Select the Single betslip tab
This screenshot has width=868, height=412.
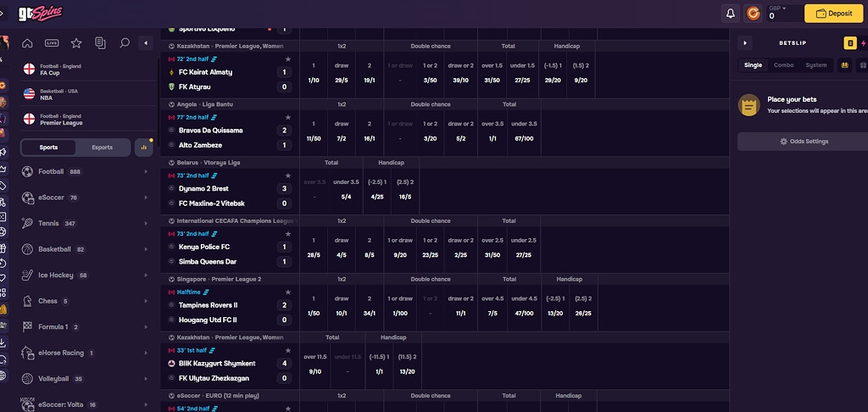coord(753,65)
